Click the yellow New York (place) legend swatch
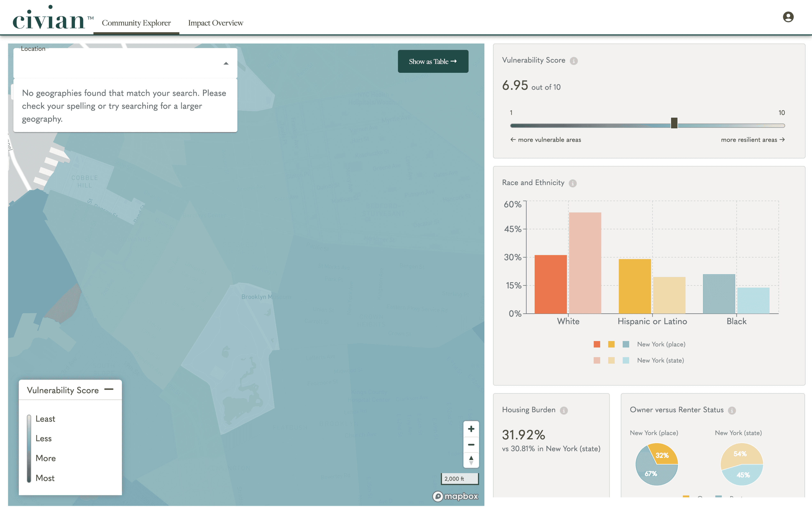Viewport: 812px width, 507px height. 611,344
